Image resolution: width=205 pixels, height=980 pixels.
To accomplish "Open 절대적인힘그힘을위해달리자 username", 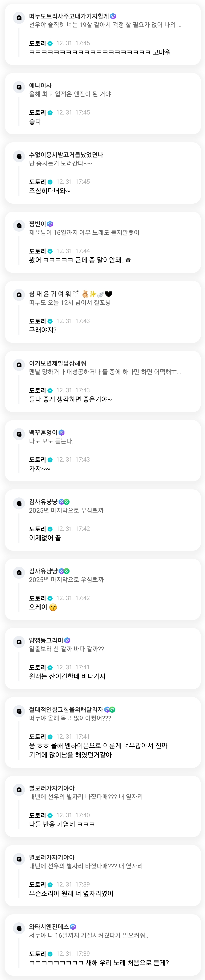I will [66, 709].
